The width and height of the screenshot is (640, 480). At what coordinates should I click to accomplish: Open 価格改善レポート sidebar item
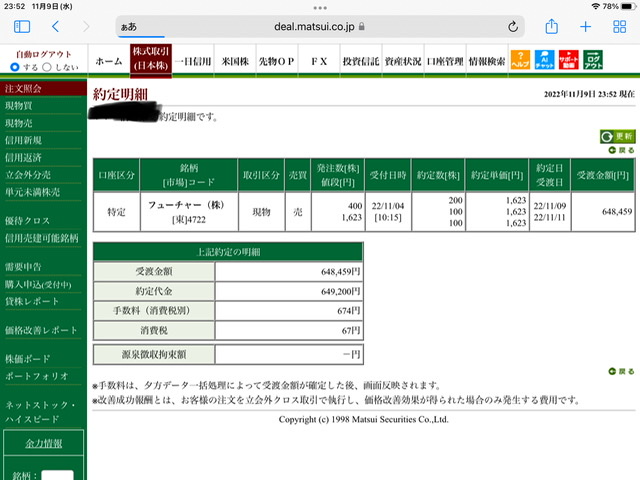[43, 330]
